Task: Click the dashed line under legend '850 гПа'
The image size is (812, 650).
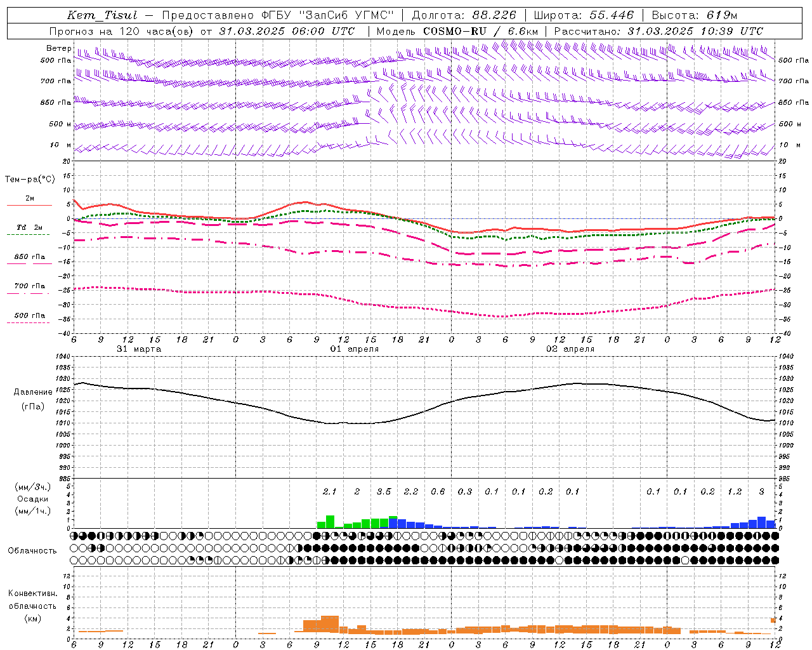Action: (x=29, y=263)
